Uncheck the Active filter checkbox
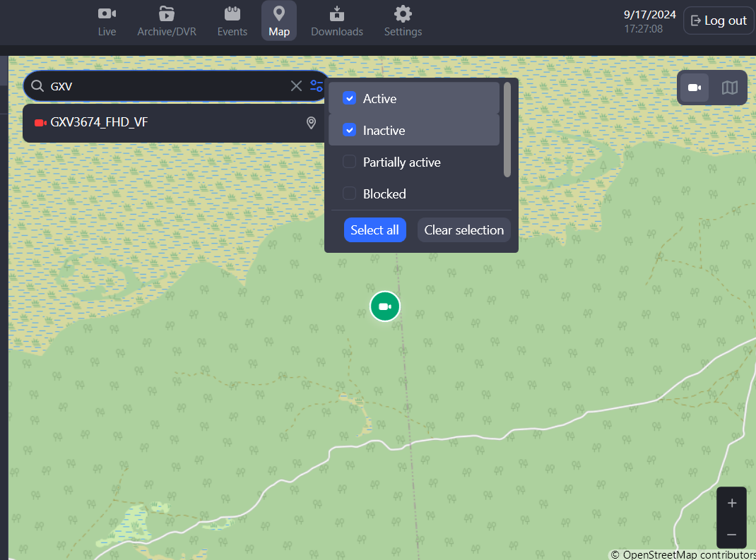 349,99
